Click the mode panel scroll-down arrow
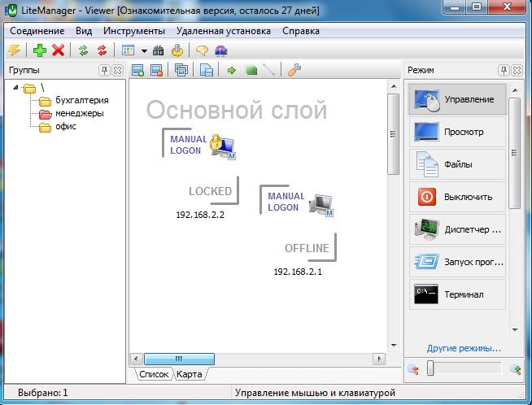 pyautogui.click(x=515, y=329)
